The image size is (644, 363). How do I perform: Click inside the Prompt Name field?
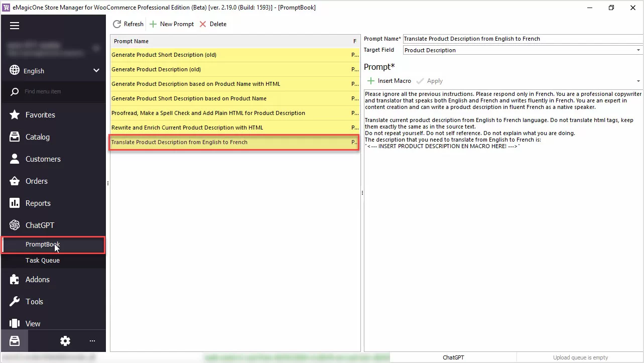tap(522, 39)
